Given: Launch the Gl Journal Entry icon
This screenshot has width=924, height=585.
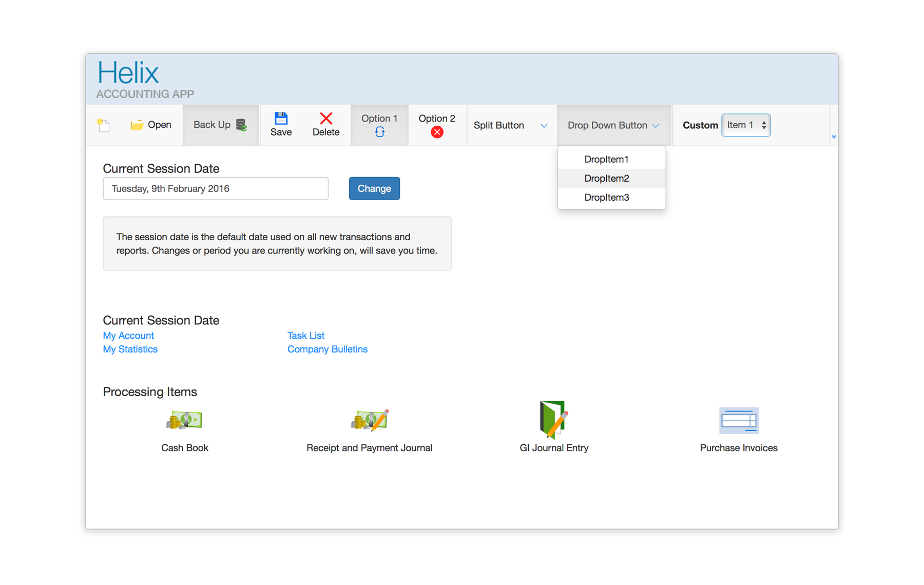Looking at the screenshot, I should coord(553,420).
